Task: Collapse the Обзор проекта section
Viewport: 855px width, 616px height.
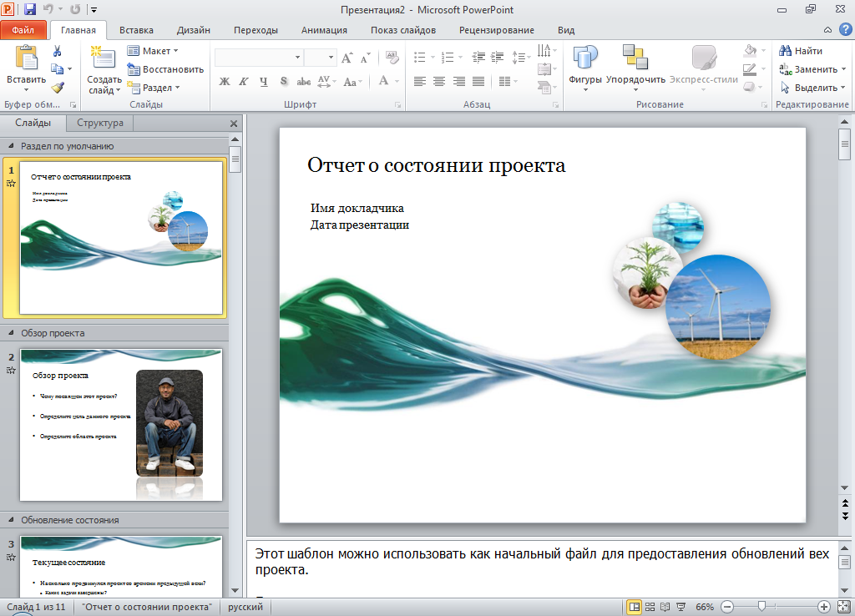Action: click(11, 333)
